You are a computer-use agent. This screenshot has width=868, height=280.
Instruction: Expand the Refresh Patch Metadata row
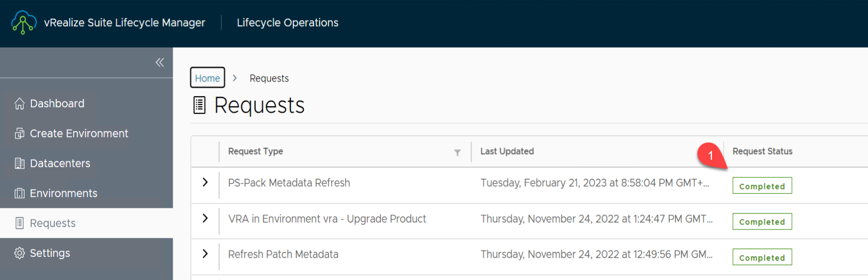pos(205,254)
